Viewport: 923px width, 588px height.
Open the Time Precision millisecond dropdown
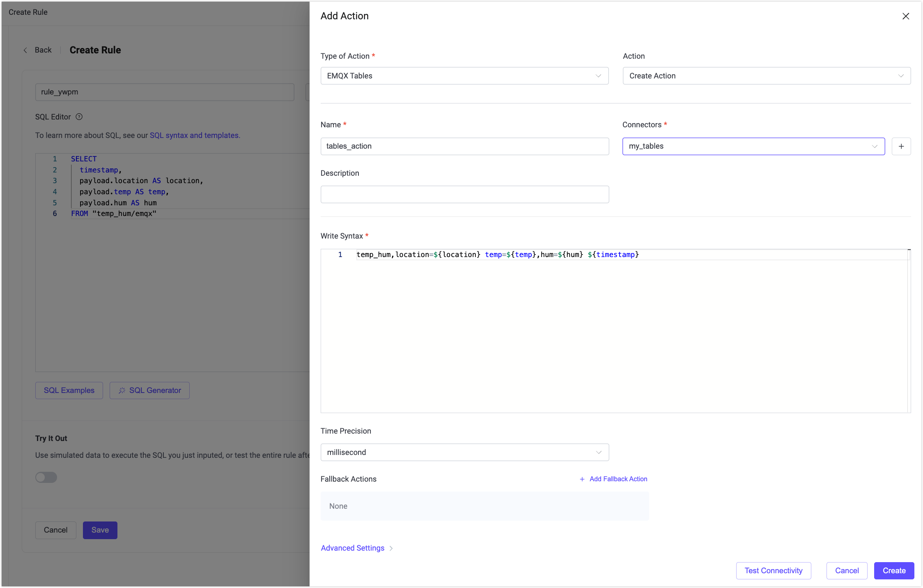(464, 452)
